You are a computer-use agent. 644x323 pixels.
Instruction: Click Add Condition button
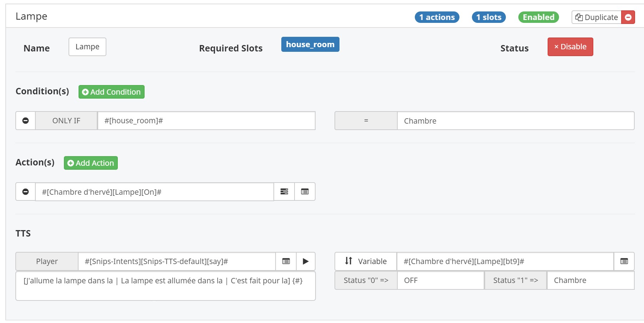pyautogui.click(x=111, y=92)
